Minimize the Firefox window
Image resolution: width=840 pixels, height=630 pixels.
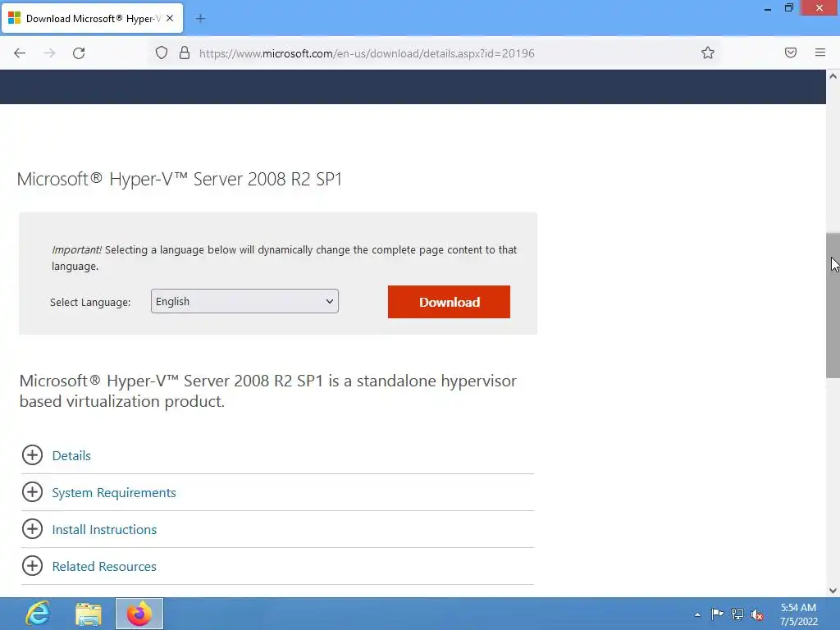point(768,8)
